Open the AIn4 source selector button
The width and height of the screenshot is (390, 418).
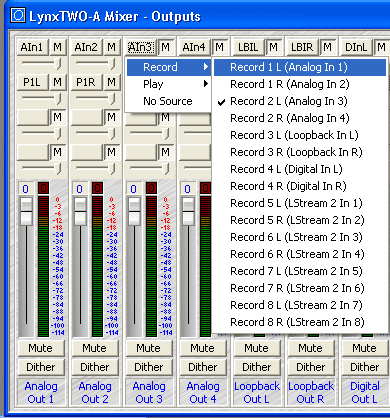tap(194, 47)
